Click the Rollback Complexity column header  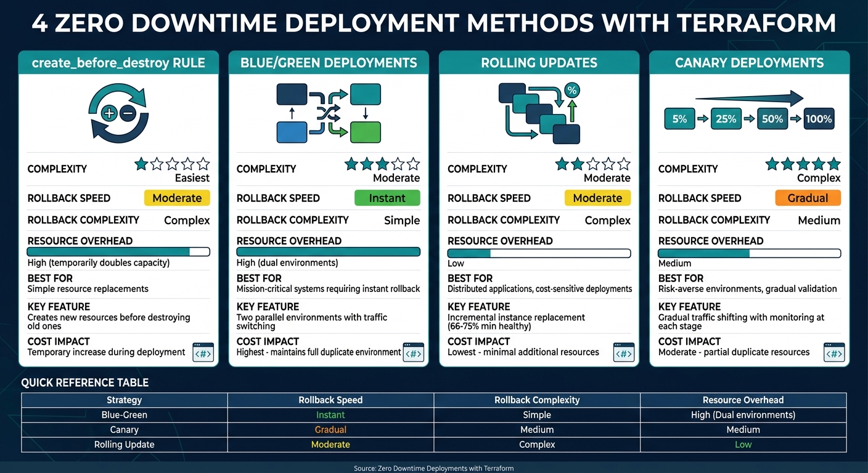coord(537,400)
